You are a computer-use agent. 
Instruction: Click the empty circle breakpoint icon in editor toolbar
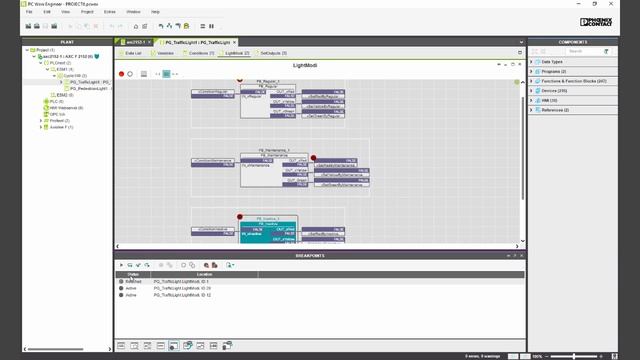(x=130, y=74)
